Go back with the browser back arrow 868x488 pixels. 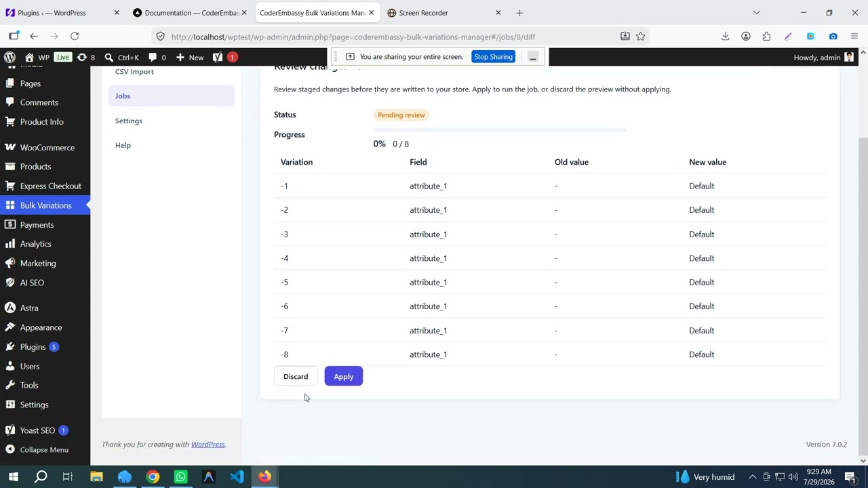tap(34, 36)
